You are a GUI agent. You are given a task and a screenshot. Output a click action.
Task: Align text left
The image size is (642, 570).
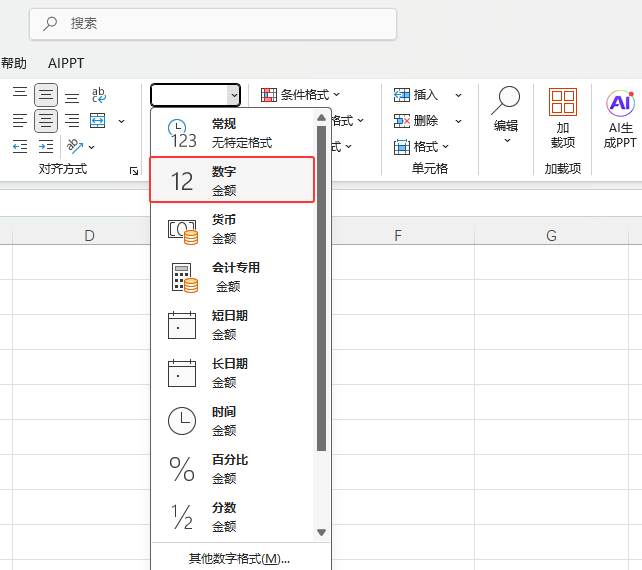20,121
